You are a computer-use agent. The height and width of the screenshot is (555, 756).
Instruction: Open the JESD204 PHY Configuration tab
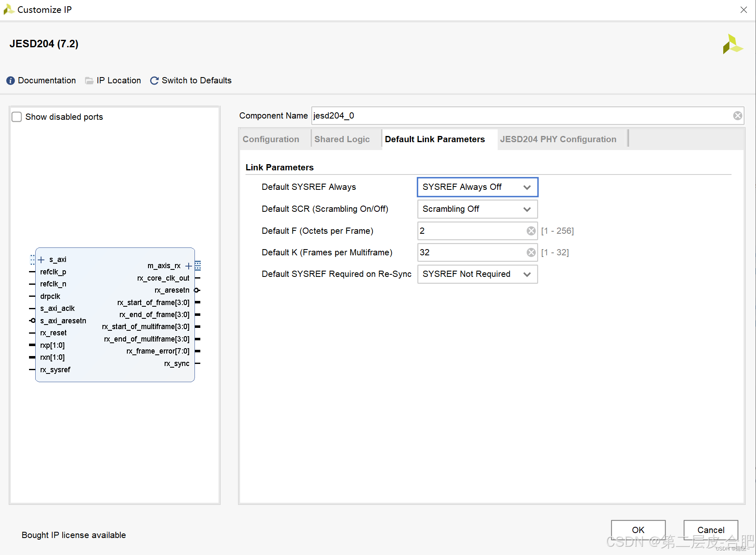pos(558,139)
